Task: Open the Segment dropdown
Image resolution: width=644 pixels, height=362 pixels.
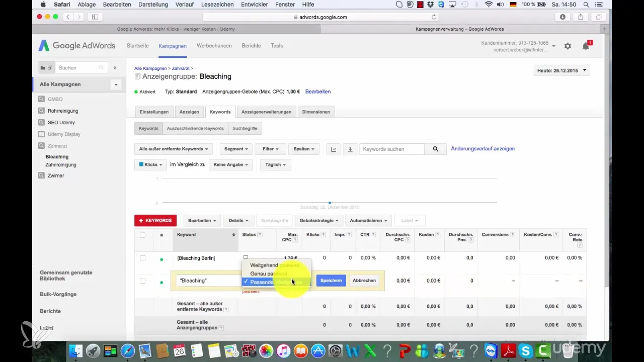Action: [236, 149]
